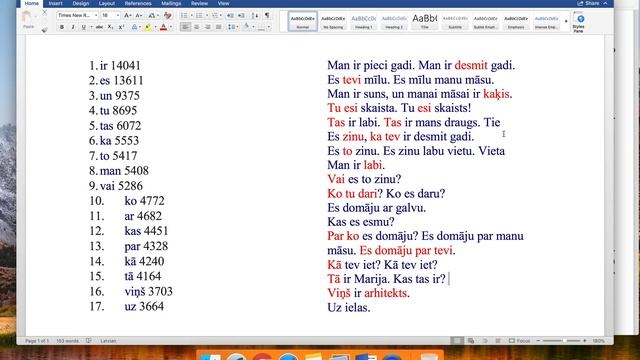
Task: Center align text
Action: [196, 27]
